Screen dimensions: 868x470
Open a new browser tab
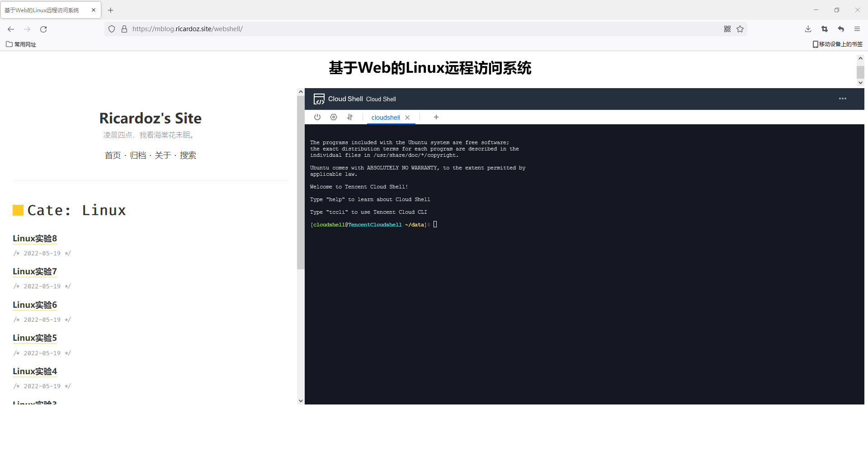(x=111, y=10)
